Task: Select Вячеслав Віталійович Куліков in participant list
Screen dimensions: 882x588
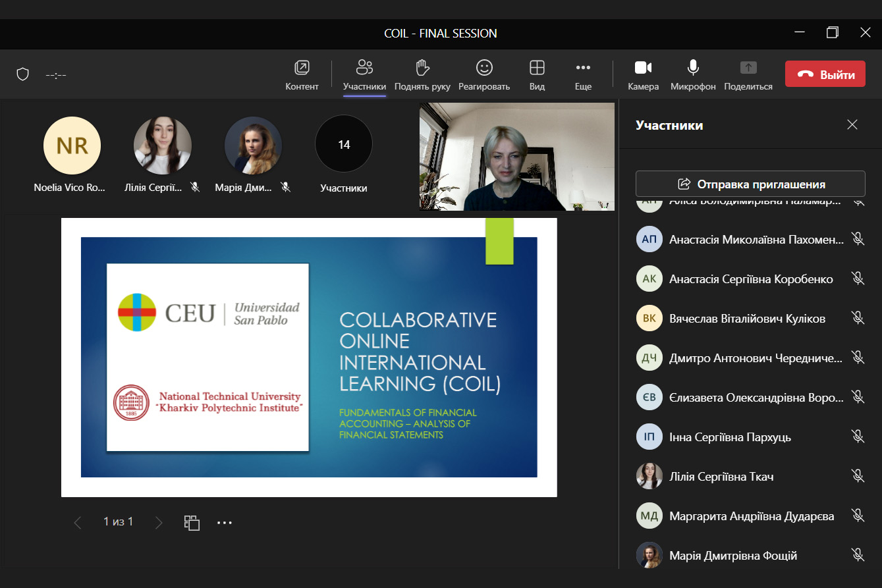Action: (x=747, y=319)
